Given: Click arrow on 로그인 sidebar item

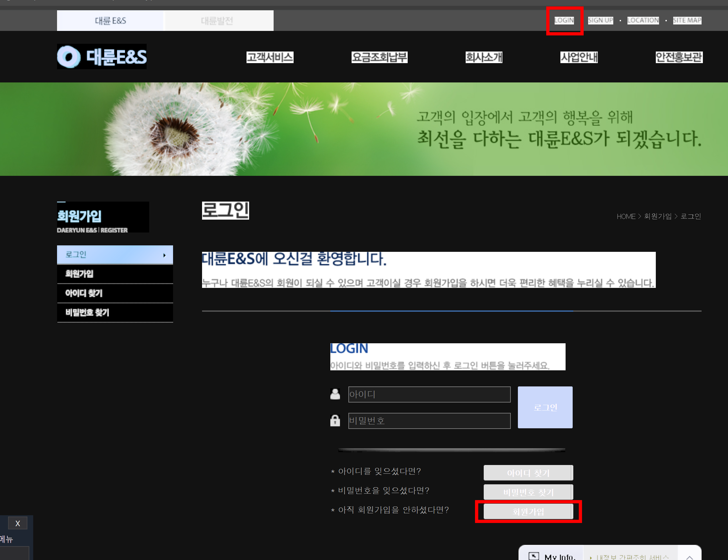Looking at the screenshot, I should click(164, 255).
